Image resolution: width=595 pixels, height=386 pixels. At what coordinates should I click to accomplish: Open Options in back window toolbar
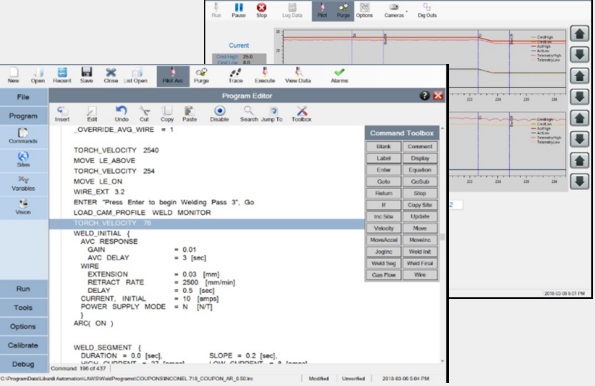pos(364,10)
